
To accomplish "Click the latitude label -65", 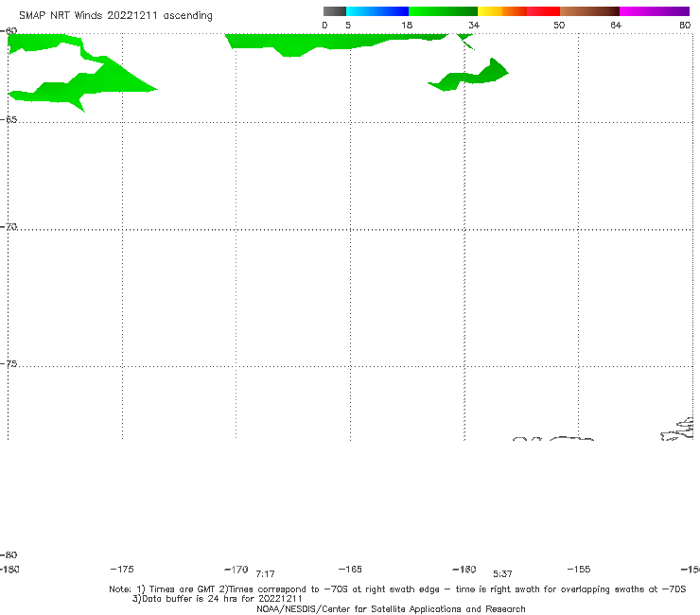I will (x=9, y=120).
